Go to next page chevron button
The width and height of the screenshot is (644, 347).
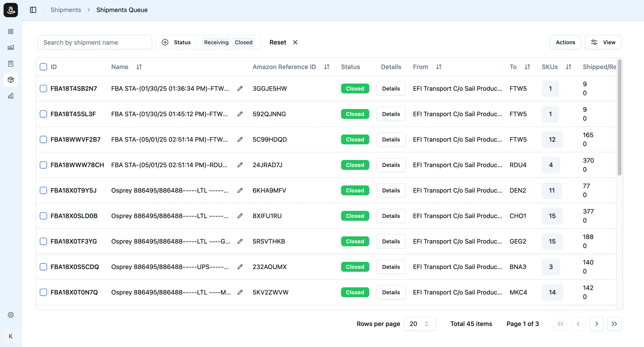coord(596,324)
